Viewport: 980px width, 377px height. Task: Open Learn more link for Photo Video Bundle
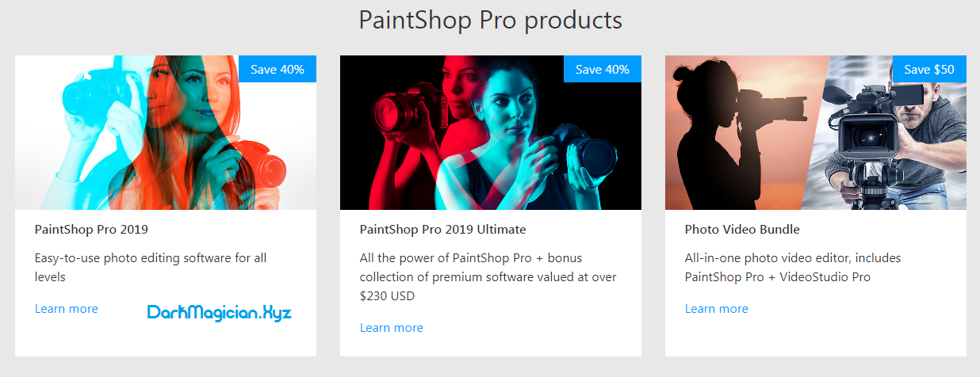coord(717,309)
